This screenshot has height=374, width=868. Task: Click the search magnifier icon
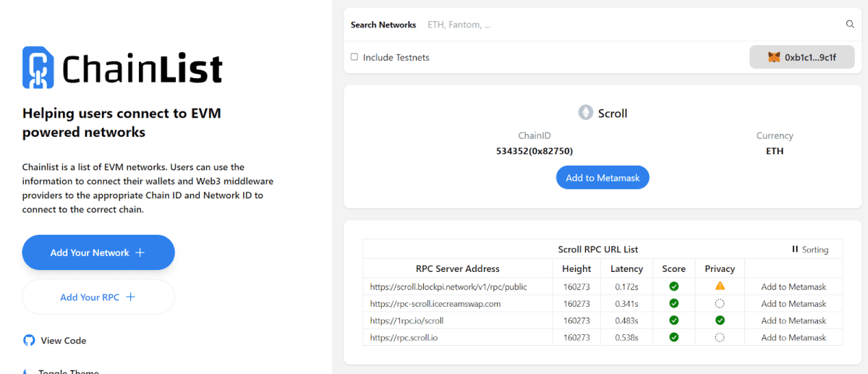click(850, 25)
